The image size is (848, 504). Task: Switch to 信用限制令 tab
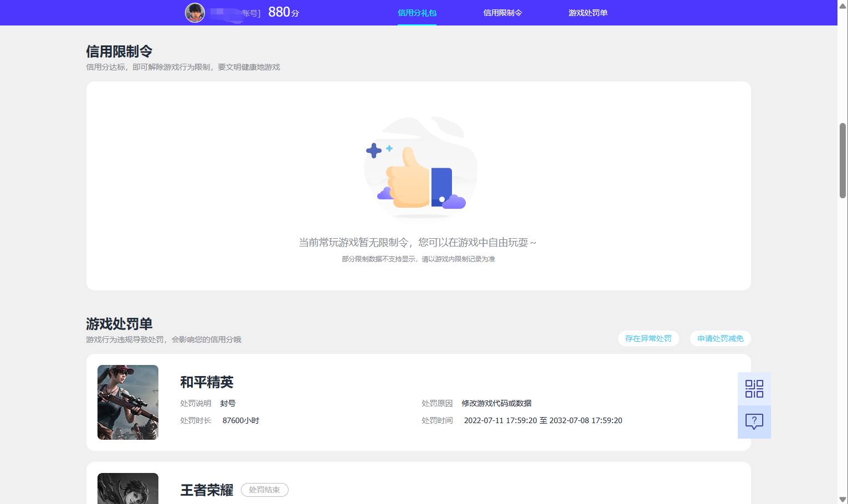pos(502,13)
